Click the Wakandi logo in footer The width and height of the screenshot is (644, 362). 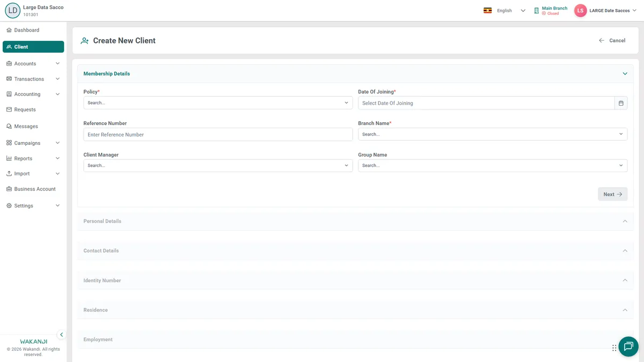33,341
